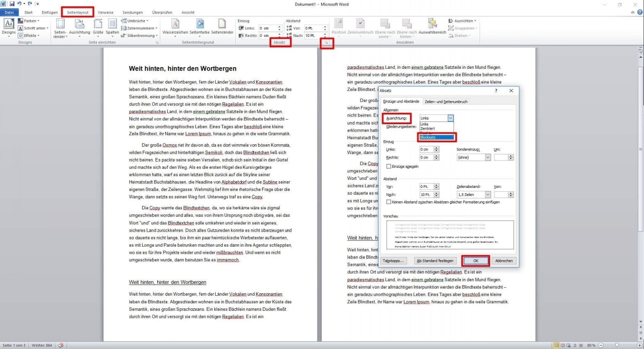Click Ebene nach hinten icon

[406, 23]
